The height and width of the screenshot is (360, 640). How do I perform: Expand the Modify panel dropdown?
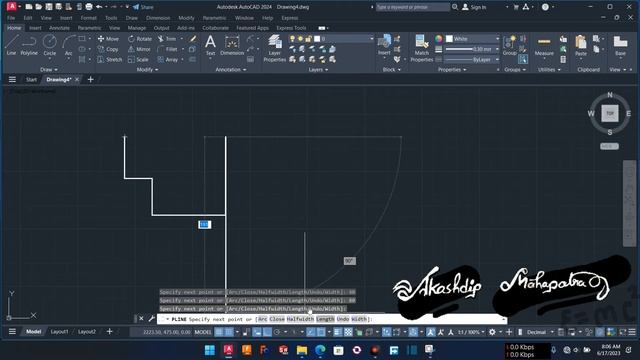click(x=147, y=69)
